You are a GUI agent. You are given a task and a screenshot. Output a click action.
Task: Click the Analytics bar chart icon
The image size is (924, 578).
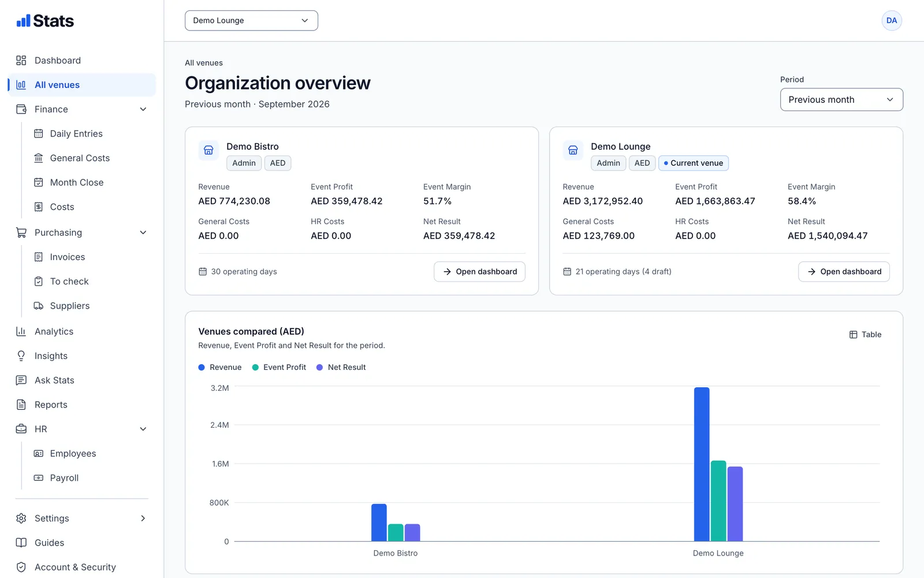point(21,332)
